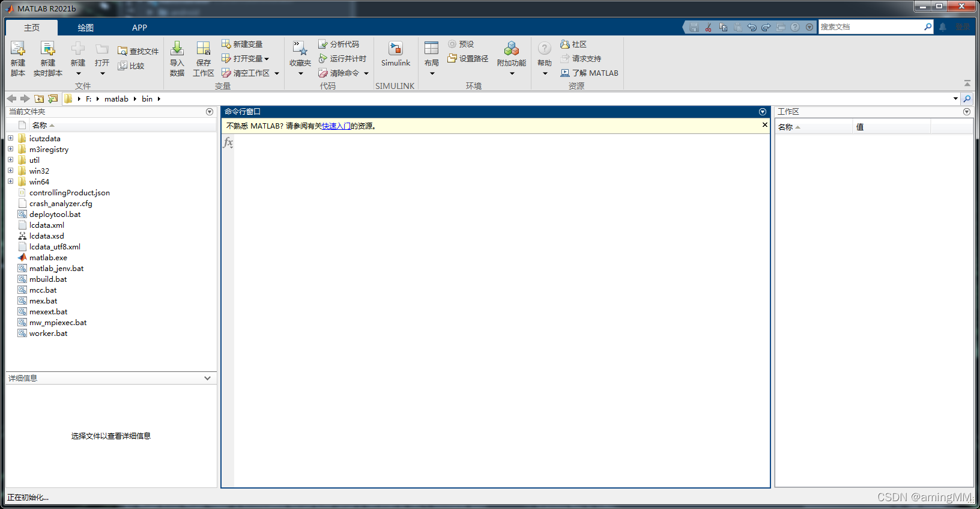This screenshot has height=509, width=980.
Task: Click 新建变量 (New Variable)
Action: point(242,44)
